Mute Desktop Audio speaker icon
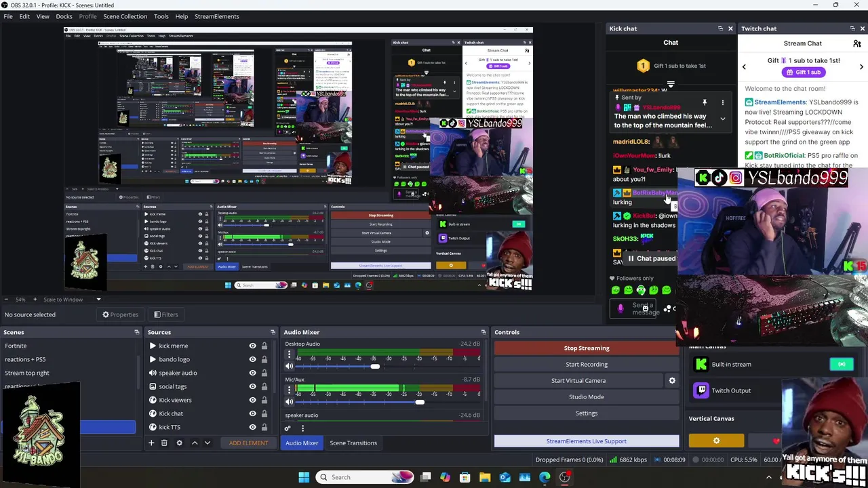The width and height of the screenshot is (868, 488). pyautogui.click(x=290, y=366)
